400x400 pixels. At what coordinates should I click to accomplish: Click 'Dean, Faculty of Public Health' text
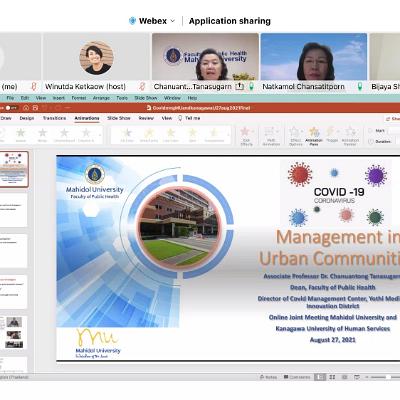click(332, 287)
